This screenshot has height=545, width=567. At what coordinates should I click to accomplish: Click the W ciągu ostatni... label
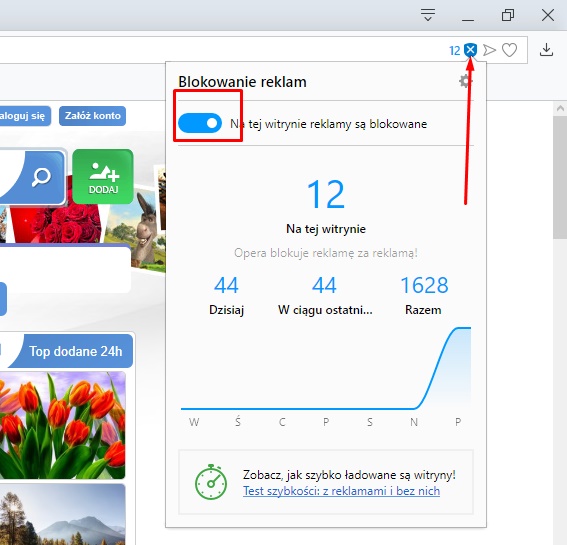(325, 310)
